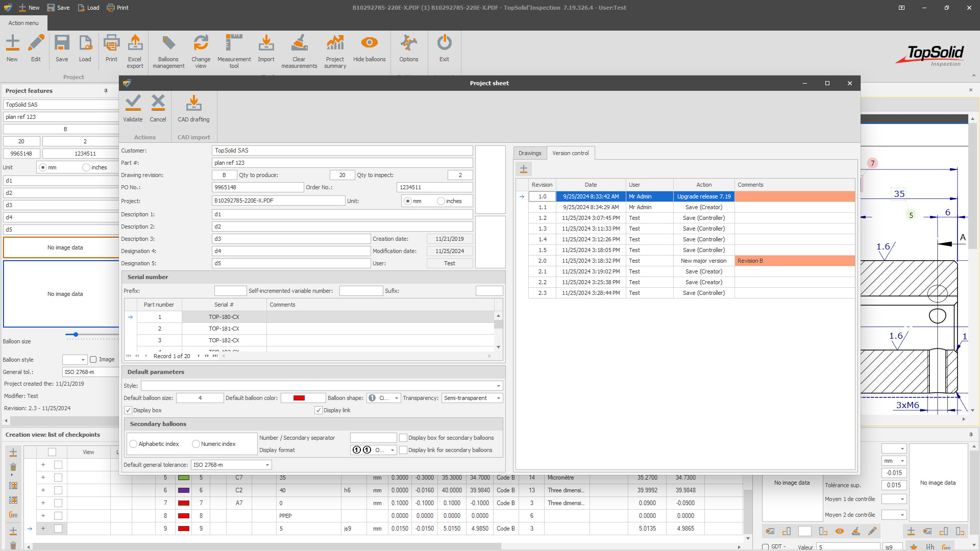Select the mm unit in the Project sheet
The image size is (980, 551).
(x=408, y=201)
